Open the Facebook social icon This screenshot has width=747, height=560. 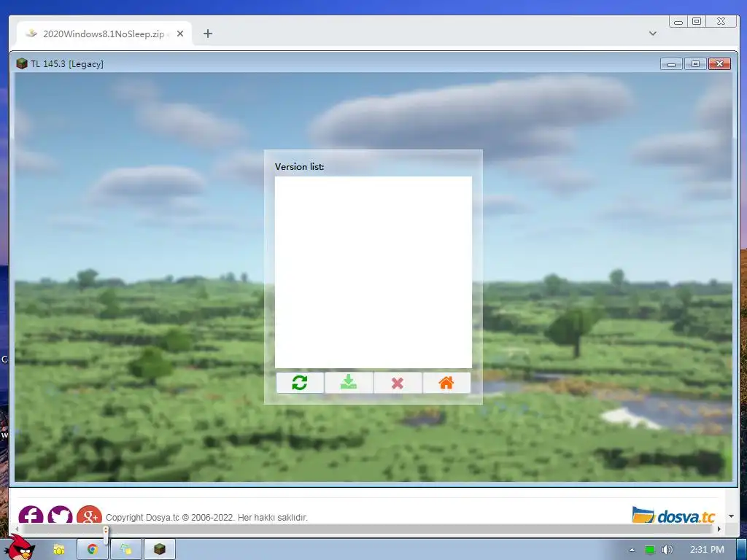pyautogui.click(x=31, y=514)
